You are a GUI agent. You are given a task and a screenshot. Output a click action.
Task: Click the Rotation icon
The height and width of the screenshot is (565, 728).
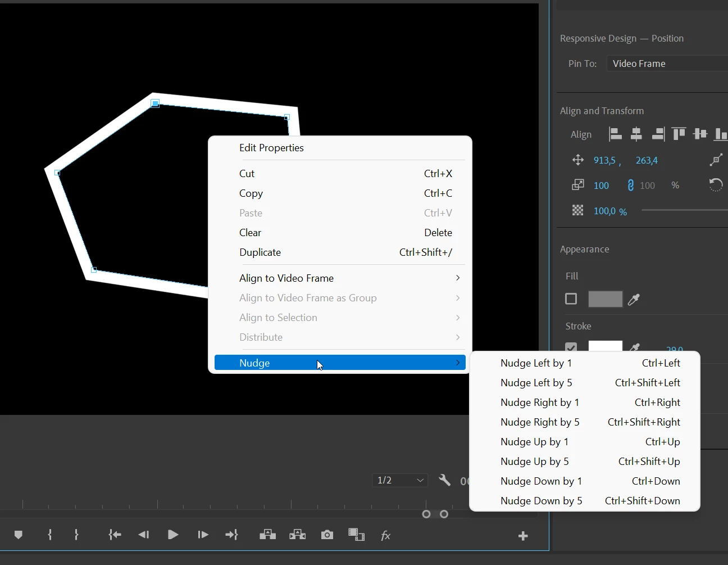(x=716, y=185)
